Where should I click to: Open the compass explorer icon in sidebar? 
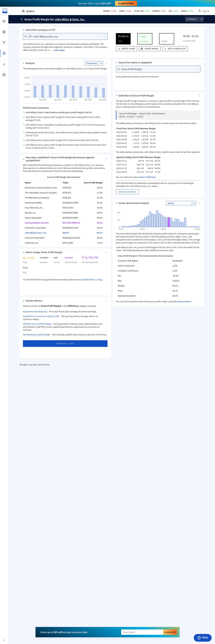tap(4, 53)
